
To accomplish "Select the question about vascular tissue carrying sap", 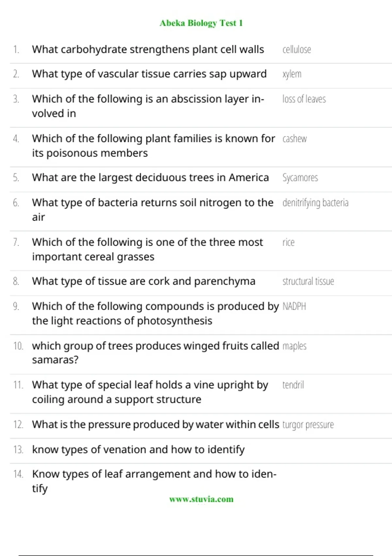I will (149, 74).
